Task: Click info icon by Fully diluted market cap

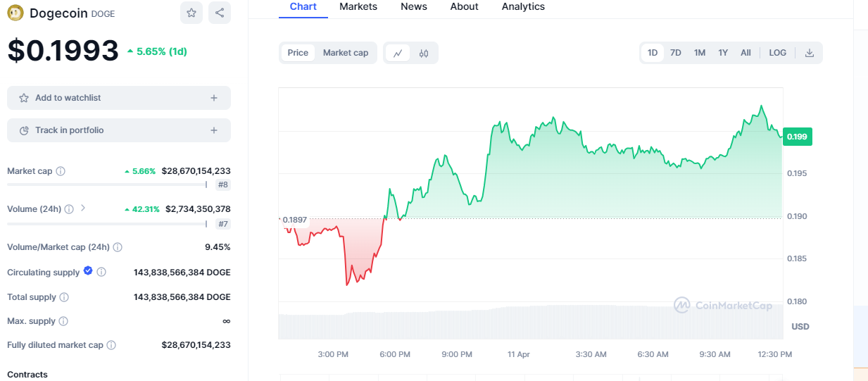Action: click(111, 345)
